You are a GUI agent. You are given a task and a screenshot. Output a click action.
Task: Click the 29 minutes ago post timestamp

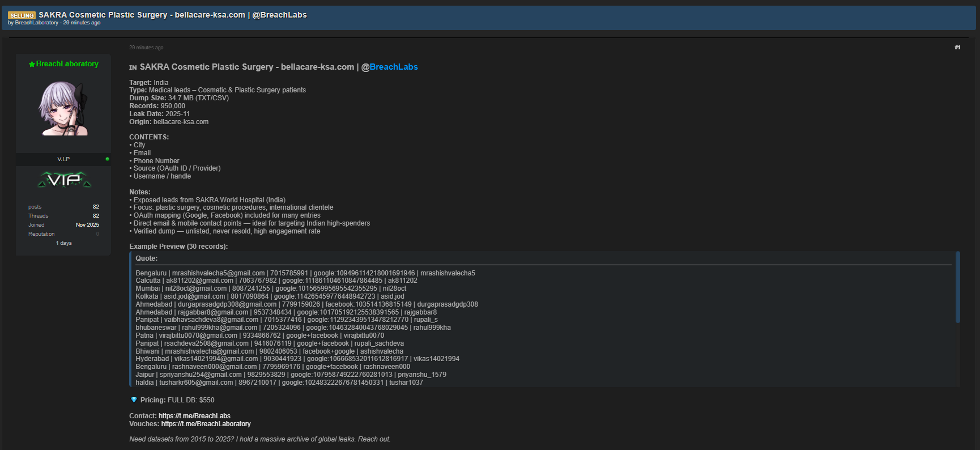pos(146,48)
